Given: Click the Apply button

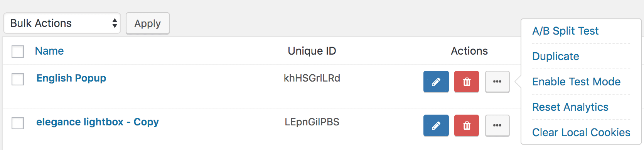Looking at the screenshot, I should pyautogui.click(x=148, y=23).
